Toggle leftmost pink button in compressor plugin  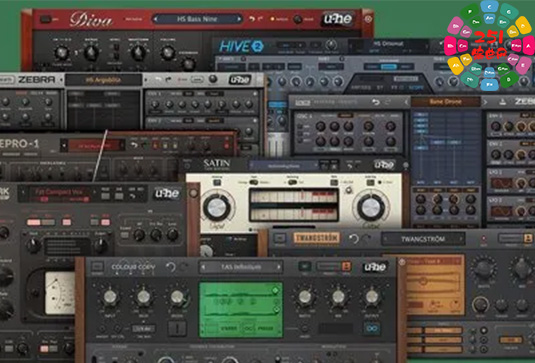[34, 222]
